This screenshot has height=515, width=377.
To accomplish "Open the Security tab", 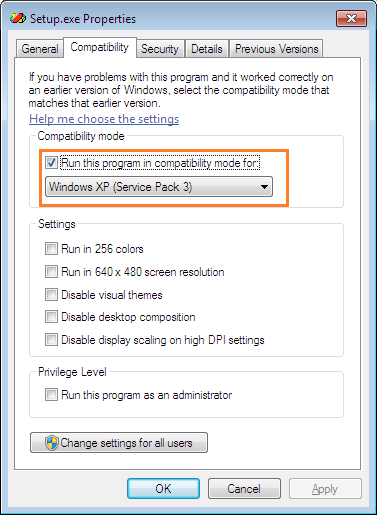I will [x=160, y=49].
